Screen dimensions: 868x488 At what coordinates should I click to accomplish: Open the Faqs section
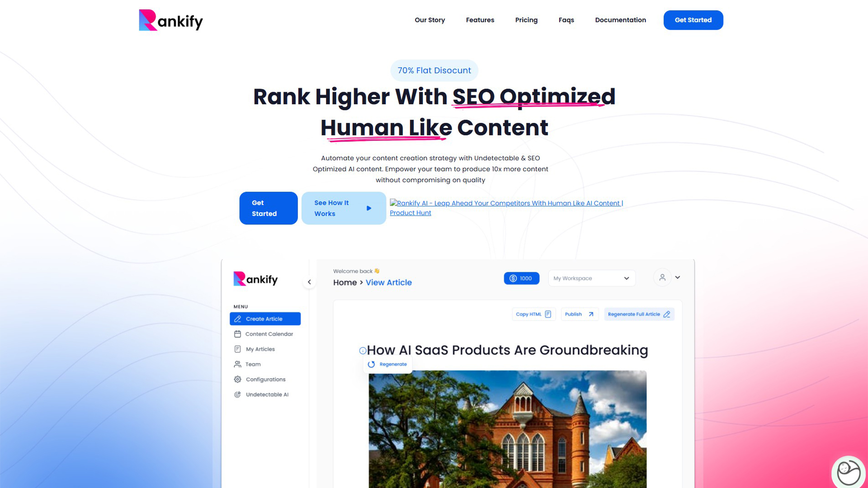pos(566,20)
